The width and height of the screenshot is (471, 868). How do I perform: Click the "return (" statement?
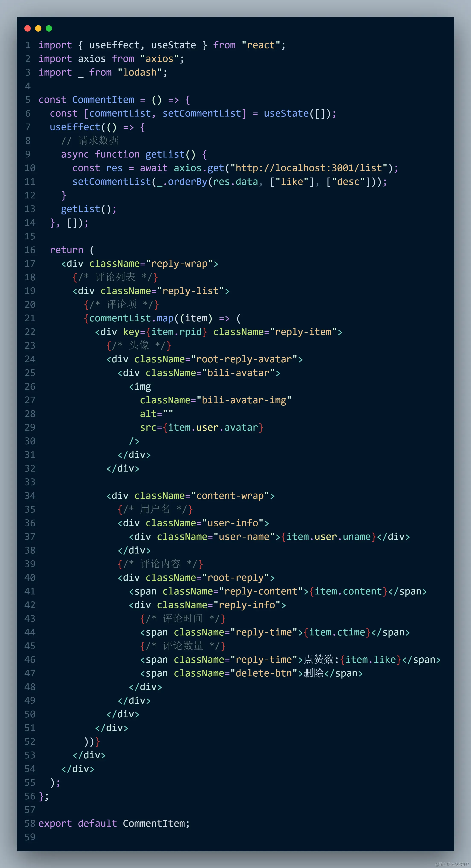[72, 250]
